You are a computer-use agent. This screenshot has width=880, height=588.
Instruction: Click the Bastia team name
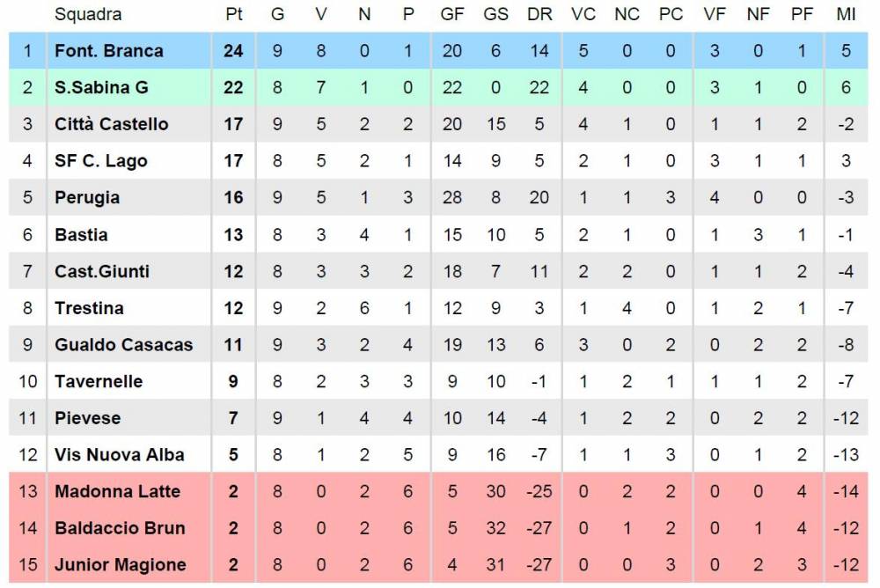point(81,234)
